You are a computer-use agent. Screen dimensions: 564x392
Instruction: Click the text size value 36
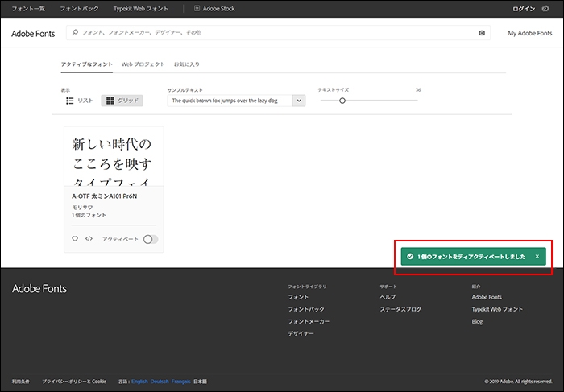coord(418,90)
